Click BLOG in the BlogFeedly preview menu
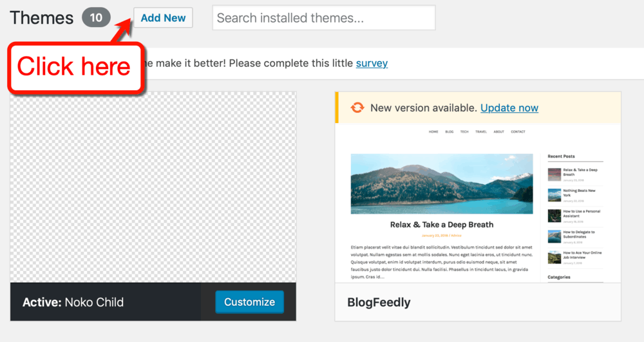Viewport: 644px width, 342px height. pyautogui.click(x=450, y=132)
